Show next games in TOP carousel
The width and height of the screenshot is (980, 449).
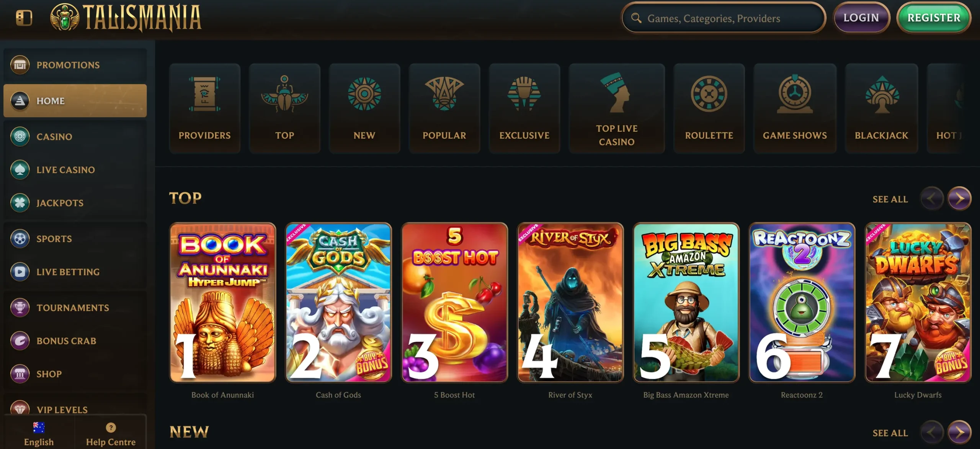click(x=959, y=198)
